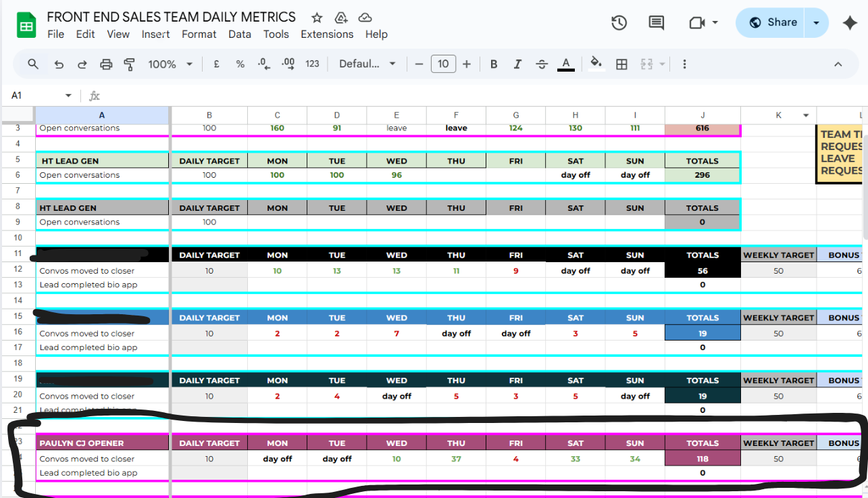Image resolution: width=868 pixels, height=498 pixels.
Task: Select the paint format roller icon
Action: tap(129, 64)
